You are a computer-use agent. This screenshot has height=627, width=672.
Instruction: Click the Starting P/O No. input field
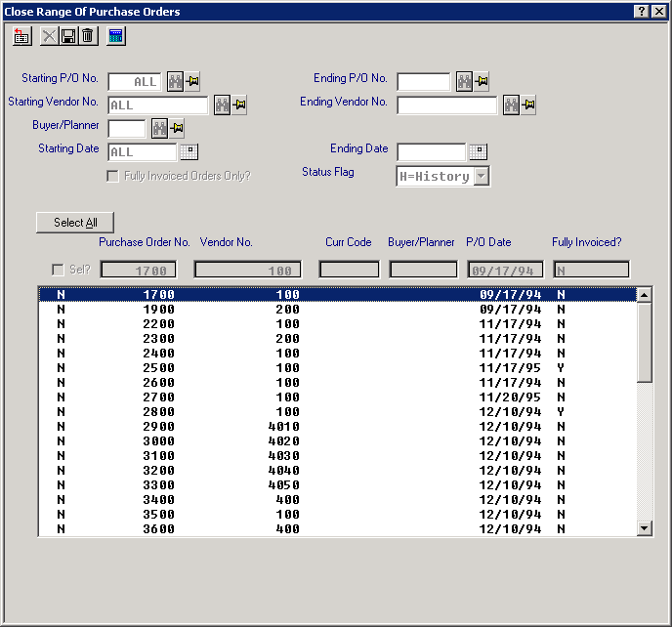coord(135,82)
